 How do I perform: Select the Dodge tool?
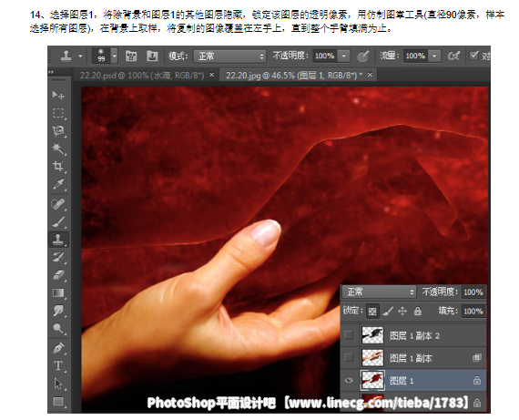click(x=58, y=329)
